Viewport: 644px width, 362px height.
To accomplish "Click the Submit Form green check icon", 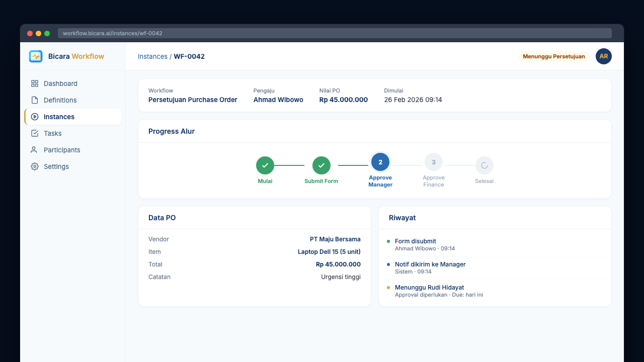I will (321, 165).
